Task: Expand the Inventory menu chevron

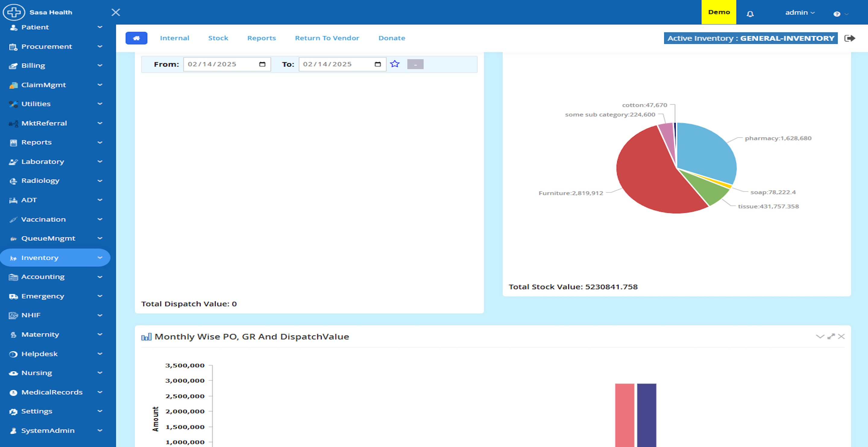Action: [x=100, y=258]
